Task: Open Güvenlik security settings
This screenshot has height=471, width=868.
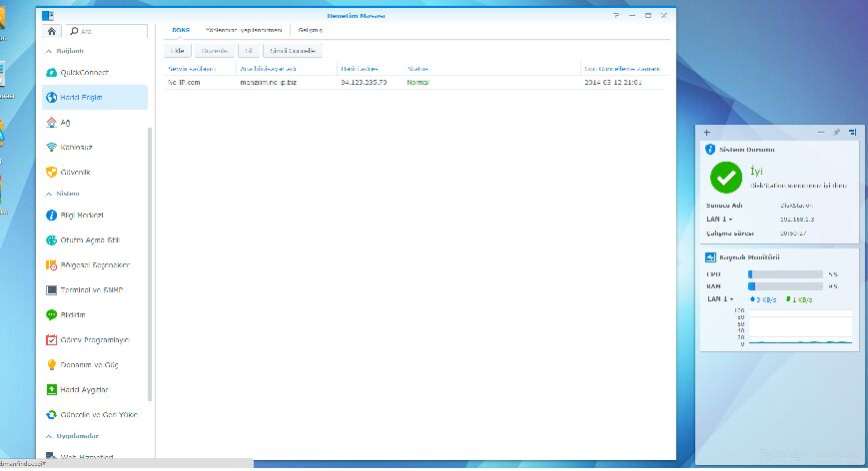Action: click(76, 172)
